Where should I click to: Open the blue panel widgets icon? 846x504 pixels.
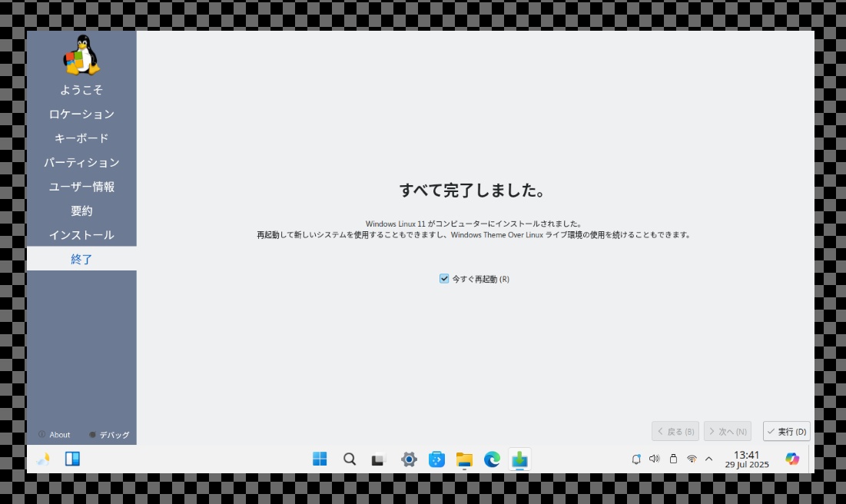pyautogui.click(x=72, y=459)
